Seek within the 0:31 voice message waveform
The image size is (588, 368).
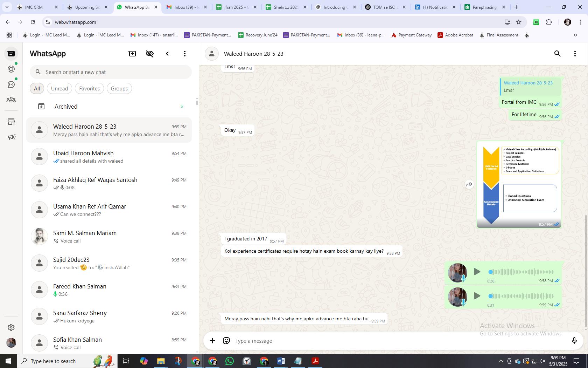[x=522, y=296]
